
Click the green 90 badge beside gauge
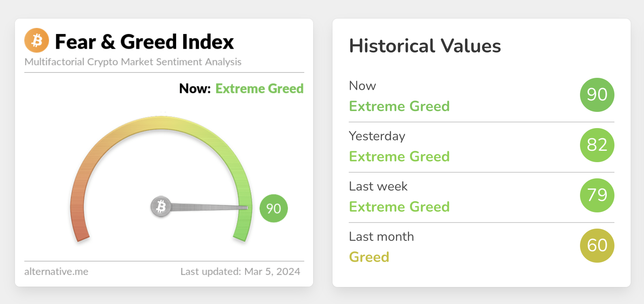[x=273, y=208]
